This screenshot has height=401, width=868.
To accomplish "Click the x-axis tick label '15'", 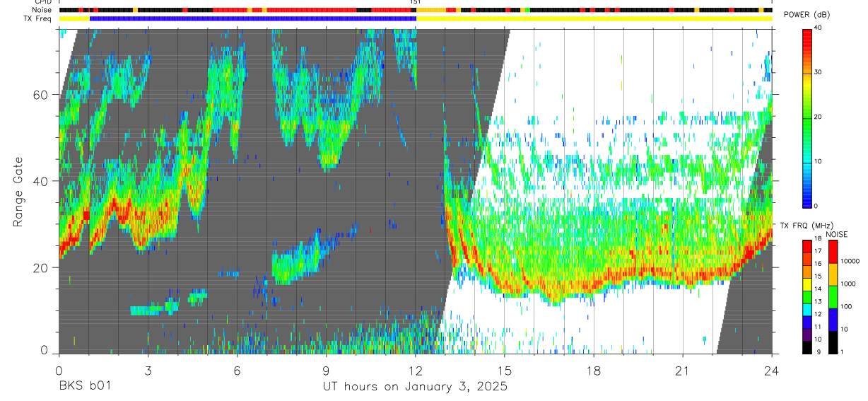I will click(505, 369).
